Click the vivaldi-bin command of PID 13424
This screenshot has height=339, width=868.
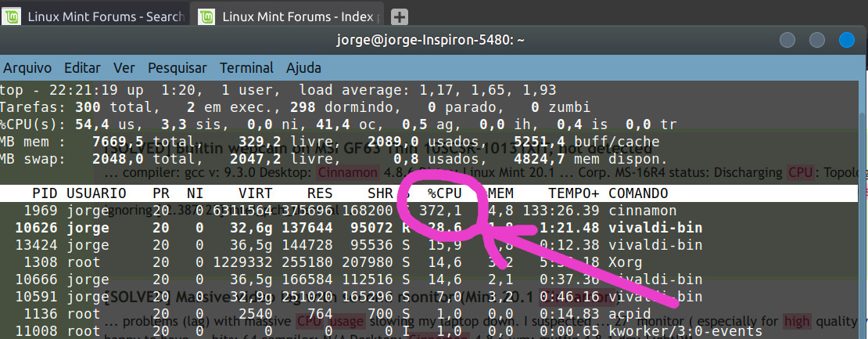pos(655,245)
